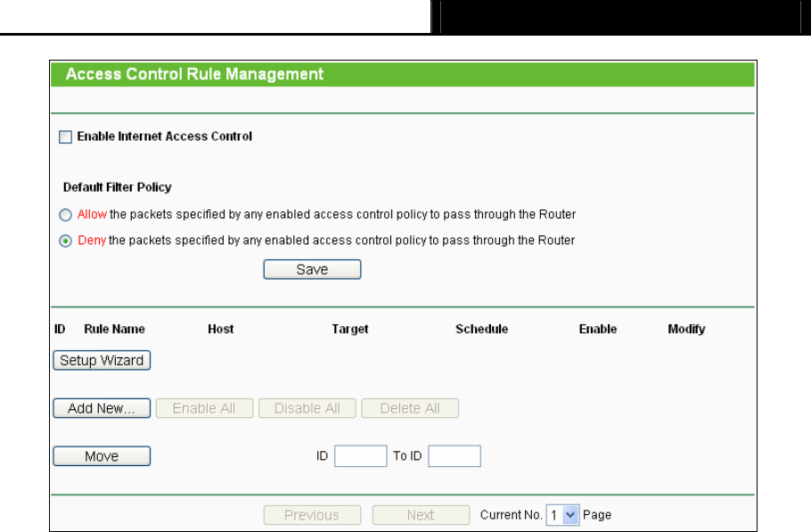811x532 pixels.
Task: Click the Host column header
Action: [x=220, y=330]
